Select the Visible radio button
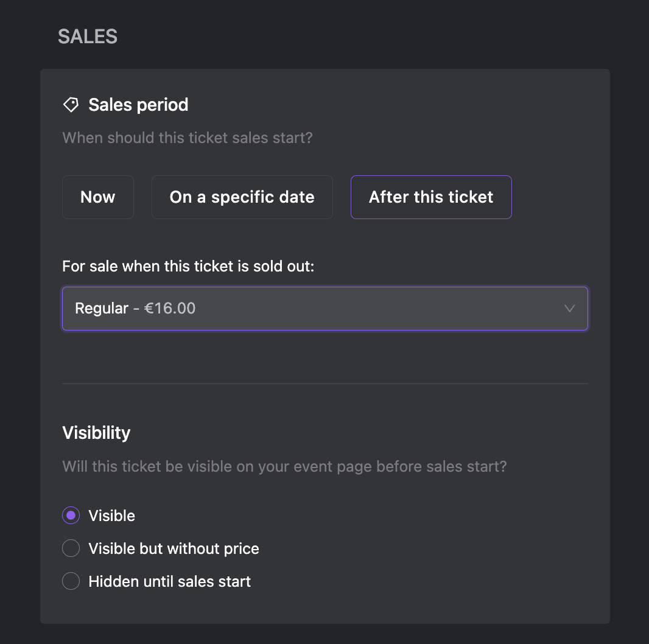The image size is (649, 644). pos(71,516)
